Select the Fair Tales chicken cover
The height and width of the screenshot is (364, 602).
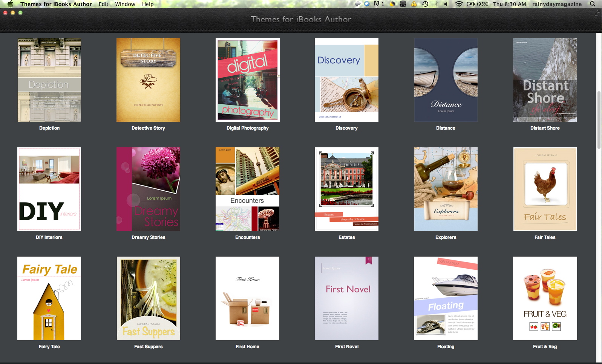point(545,189)
